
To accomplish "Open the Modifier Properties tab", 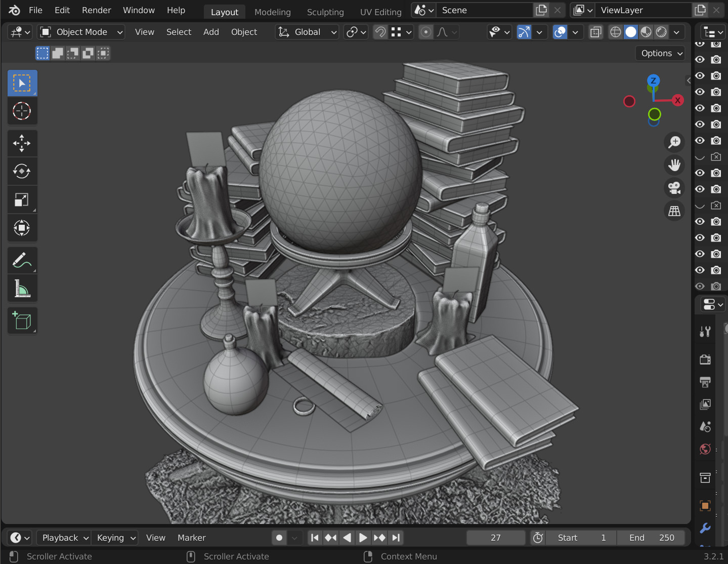I will tap(705, 528).
